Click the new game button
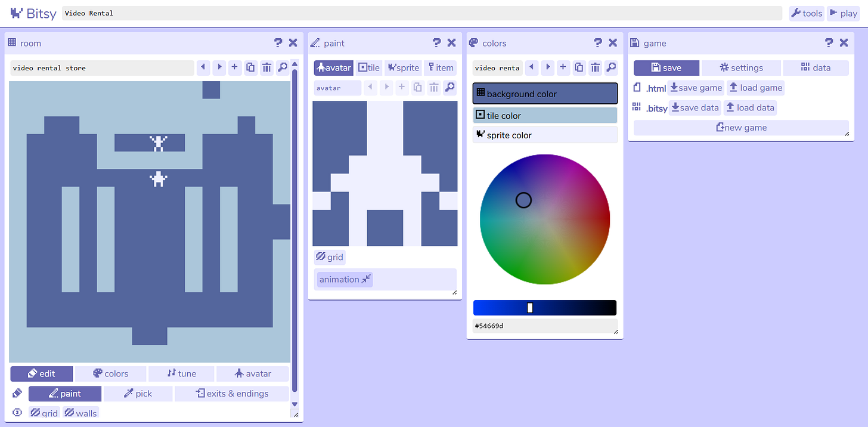 click(741, 128)
